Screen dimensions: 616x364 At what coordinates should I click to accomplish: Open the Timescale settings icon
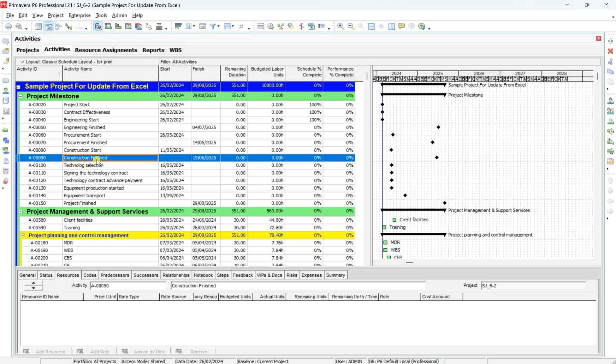203,26
